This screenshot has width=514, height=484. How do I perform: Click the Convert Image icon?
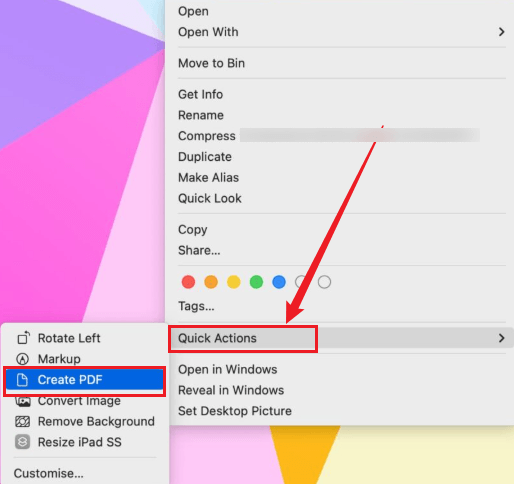pos(23,401)
